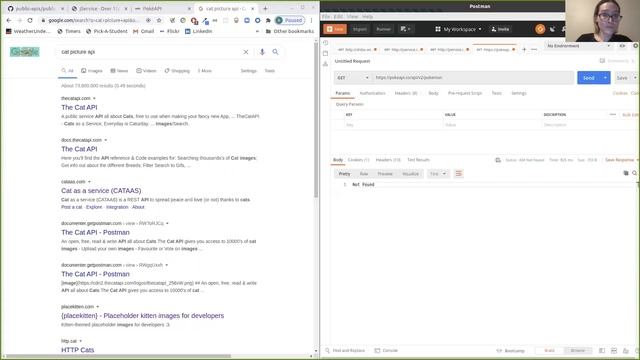Viewport: 640px width, 360px height.
Task: Switch to PokéAPI Chrome tab
Action: pos(162,9)
